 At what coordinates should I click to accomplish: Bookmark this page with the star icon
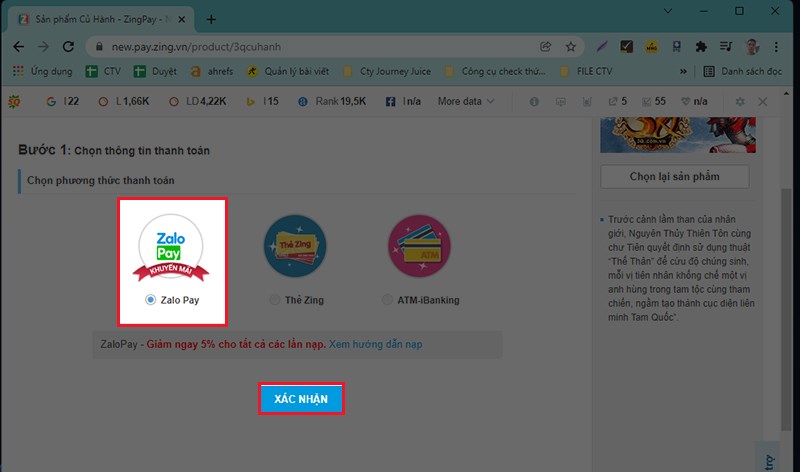click(x=571, y=47)
